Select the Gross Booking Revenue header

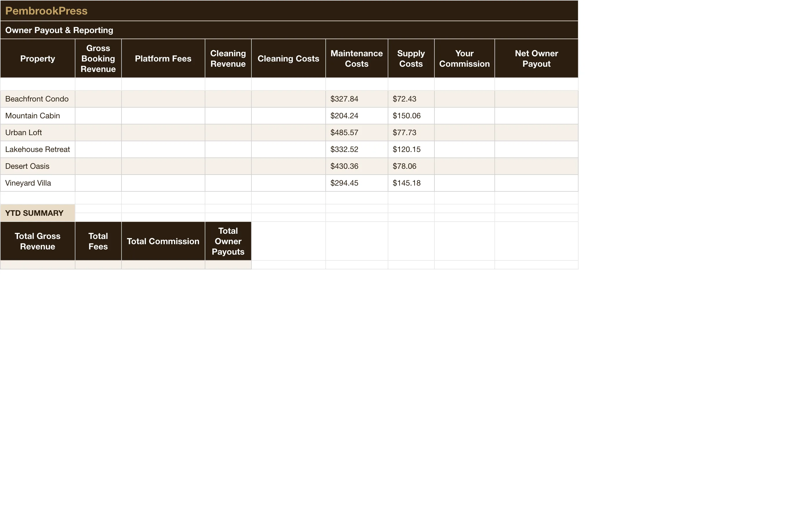point(98,58)
